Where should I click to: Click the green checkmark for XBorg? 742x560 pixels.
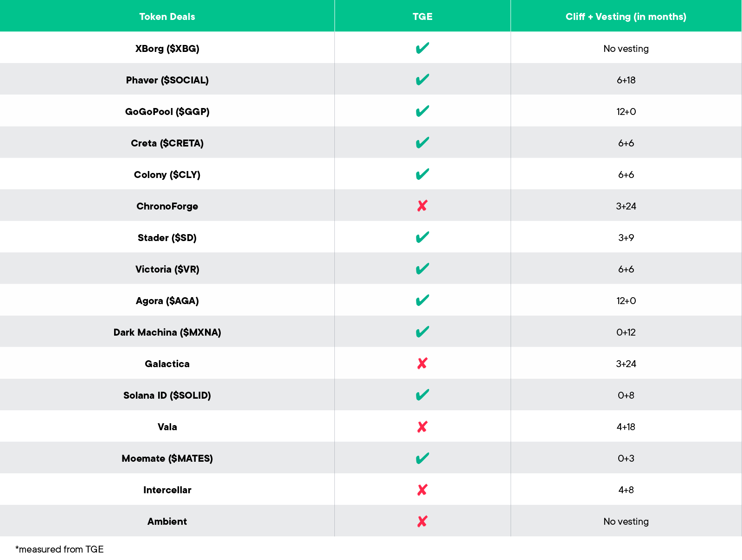tap(422, 48)
